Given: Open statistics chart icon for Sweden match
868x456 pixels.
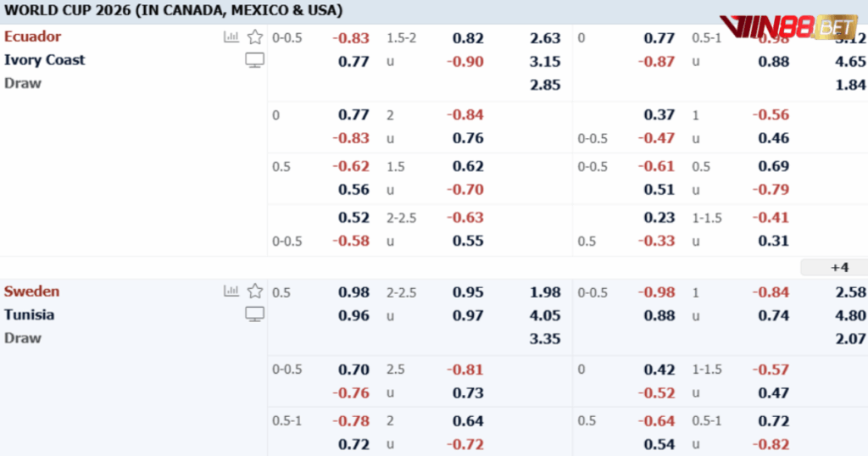Looking at the screenshot, I should 231,291.
